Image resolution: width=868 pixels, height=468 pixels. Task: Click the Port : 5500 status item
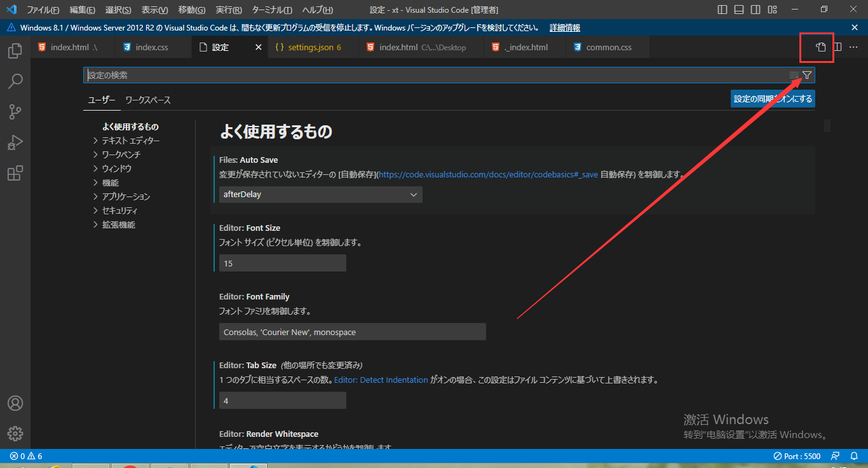797,456
